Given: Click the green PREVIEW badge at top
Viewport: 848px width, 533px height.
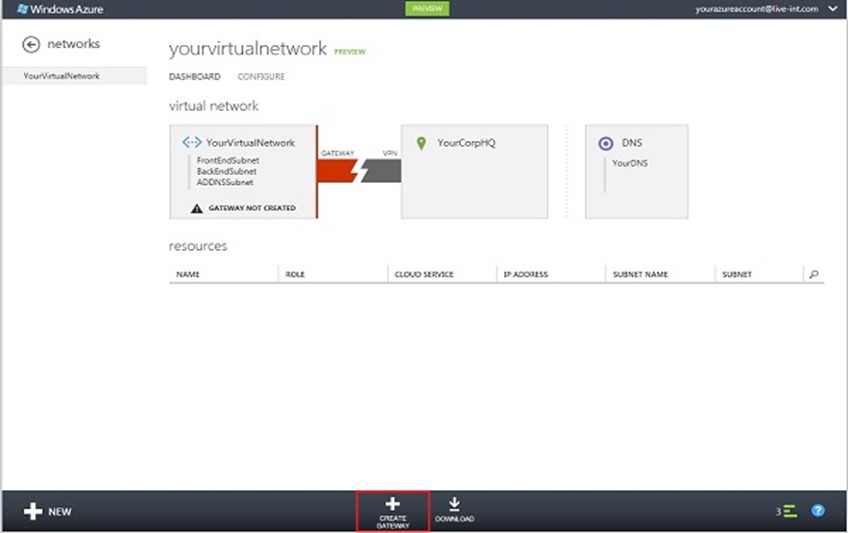Looking at the screenshot, I should pos(427,9).
